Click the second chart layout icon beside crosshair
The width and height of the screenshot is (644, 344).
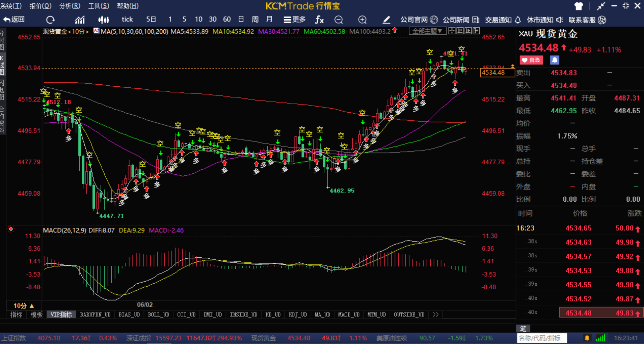pyautogui.click(x=460, y=31)
